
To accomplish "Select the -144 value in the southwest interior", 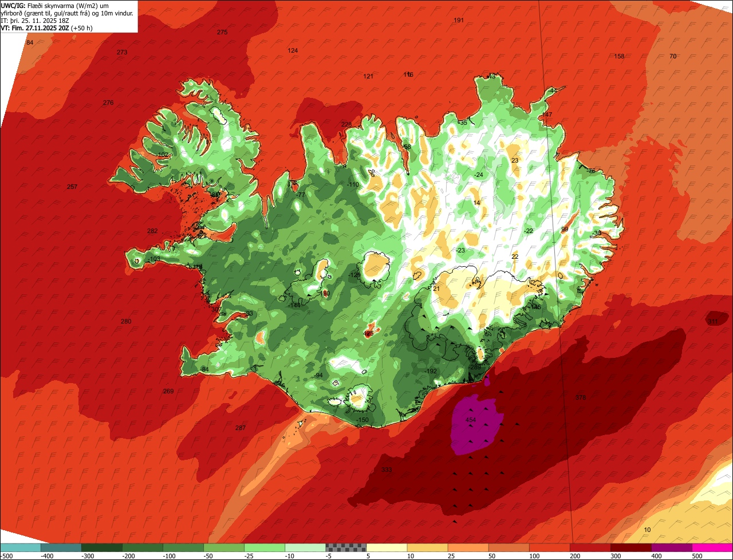I will 294,305.
